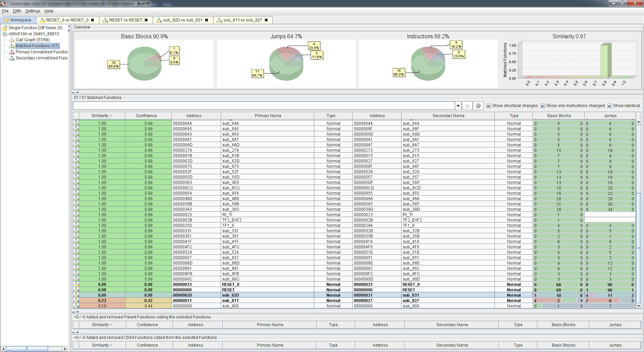This screenshot has height=352, width=644.
Task: Switch to RESET vs RESET tab
Action: (x=126, y=20)
